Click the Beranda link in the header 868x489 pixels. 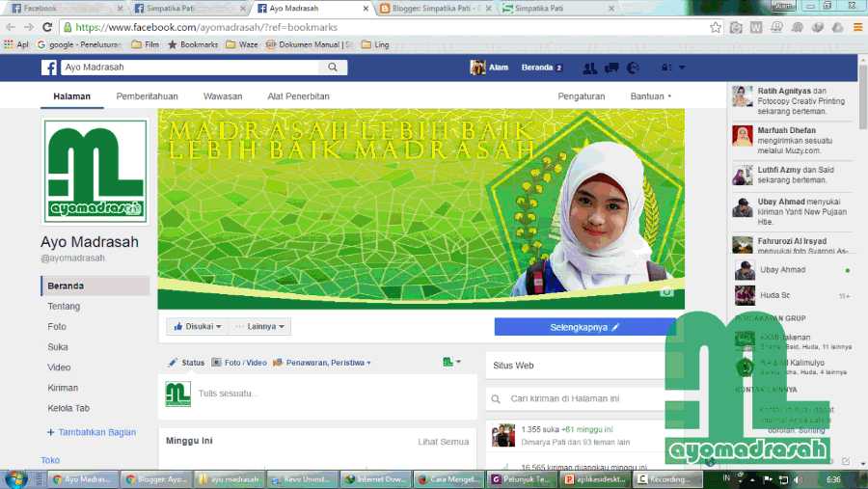537,68
